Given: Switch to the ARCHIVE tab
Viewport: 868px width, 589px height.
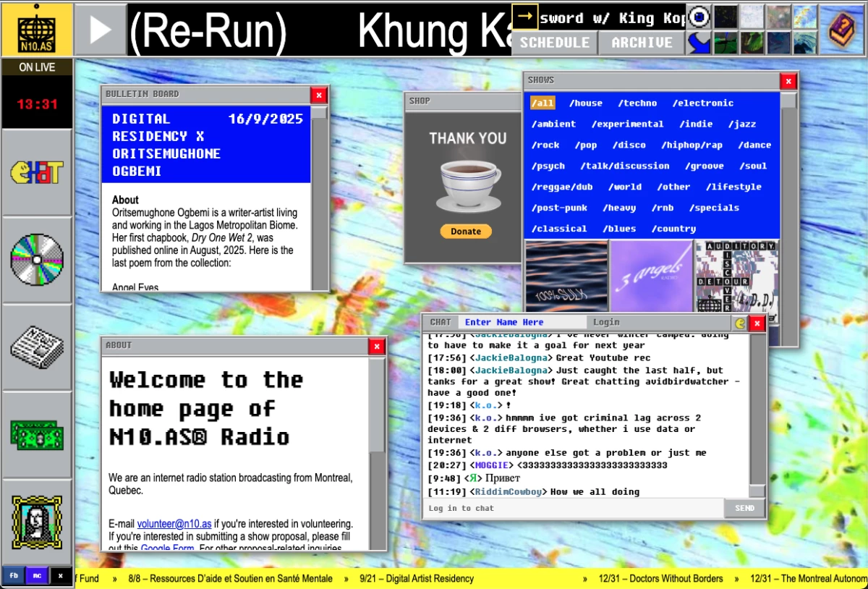Looking at the screenshot, I should [640, 43].
